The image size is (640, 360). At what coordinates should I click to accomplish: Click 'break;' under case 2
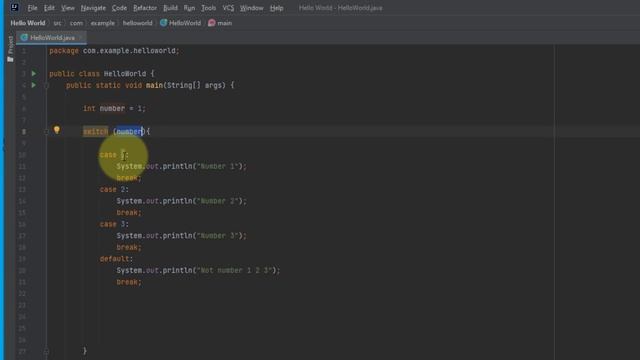click(x=129, y=212)
